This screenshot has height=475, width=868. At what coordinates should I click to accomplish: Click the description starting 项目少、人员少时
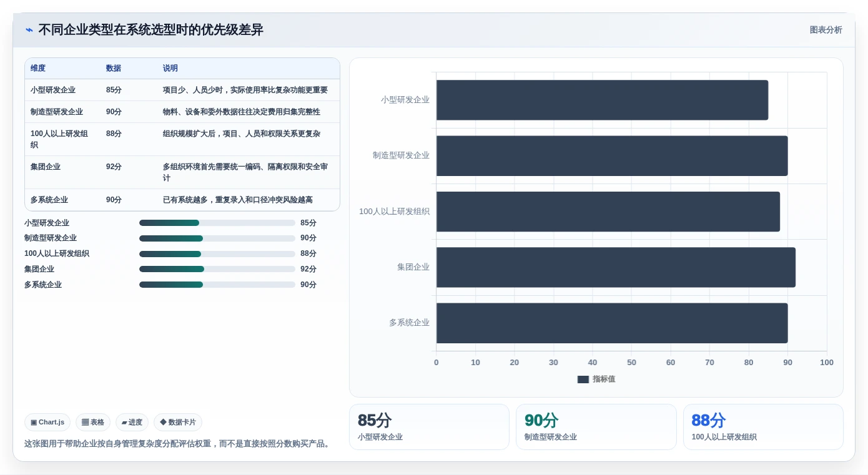(245, 90)
